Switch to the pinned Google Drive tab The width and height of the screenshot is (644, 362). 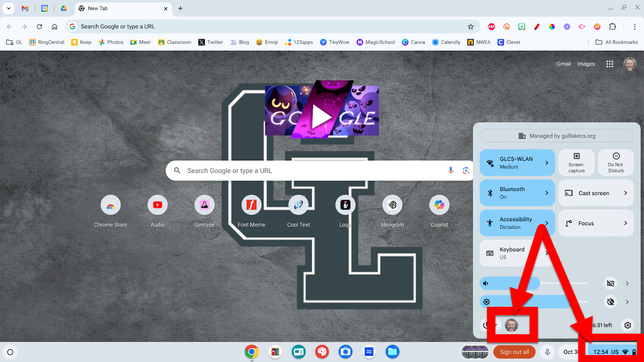pyautogui.click(x=64, y=8)
